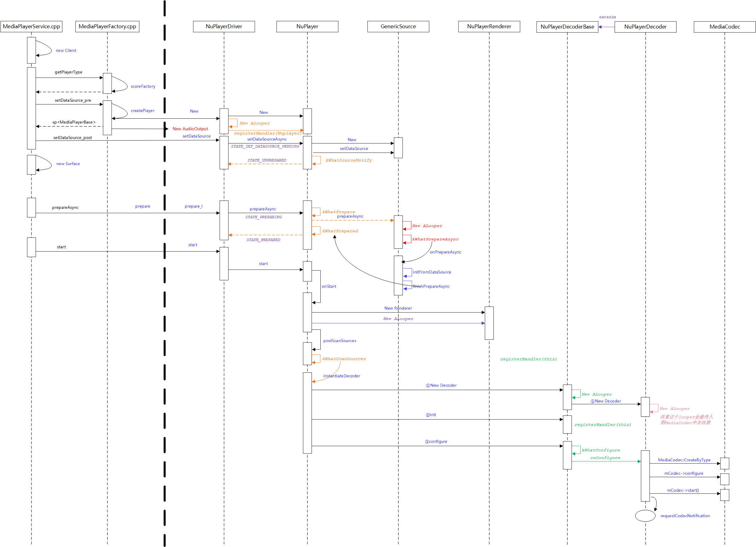Screen dimensions: 756x547
Task: Select the MediaPlayerFactory.cpp lifeline header
Action: click(107, 26)
